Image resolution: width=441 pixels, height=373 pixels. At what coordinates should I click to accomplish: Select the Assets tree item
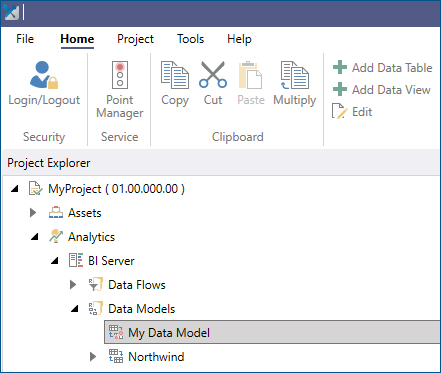pyautogui.click(x=85, y=213)
